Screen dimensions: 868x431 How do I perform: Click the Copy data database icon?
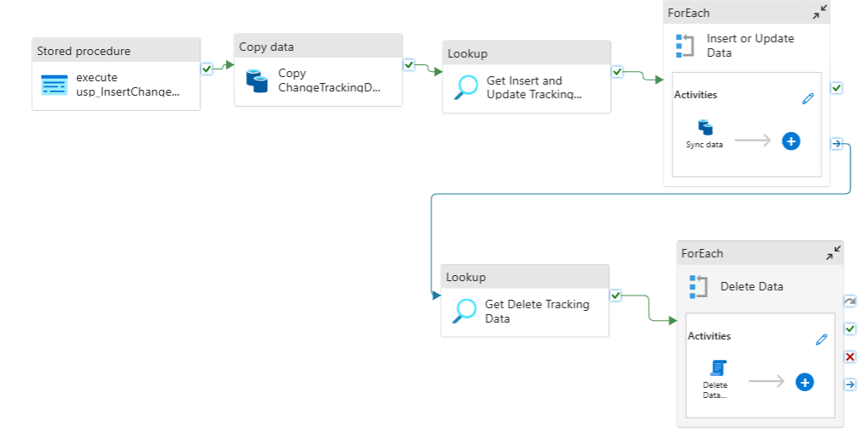point(256,81)
